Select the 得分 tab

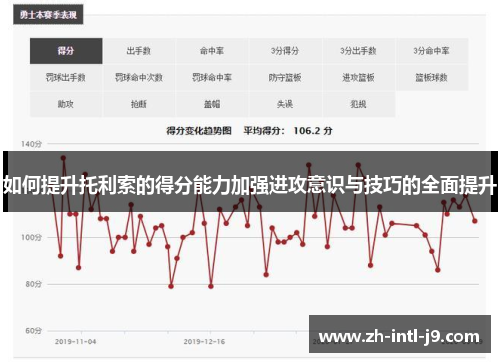66,51
